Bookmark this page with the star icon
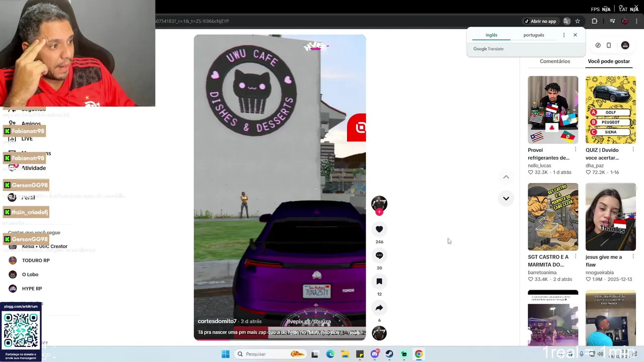Screen dimensions: 644x362 [578, 21]
